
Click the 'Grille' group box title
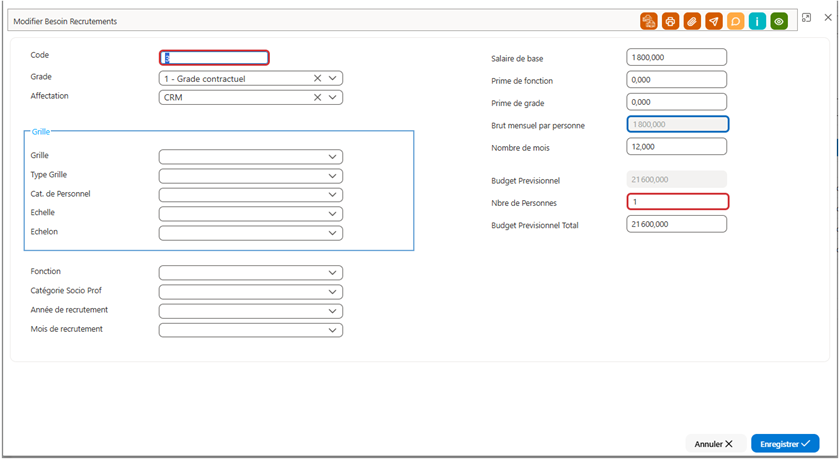pyautogui.click(x=41, y=132)
